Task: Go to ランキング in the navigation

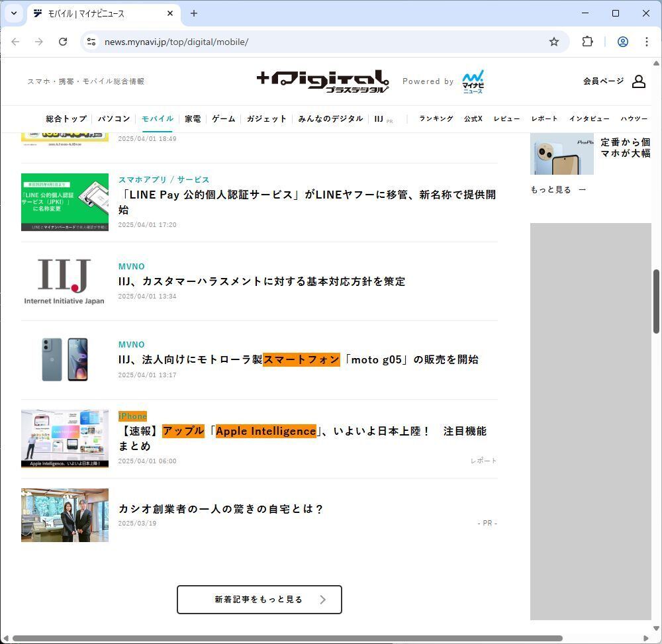Action: pos(436,118)
